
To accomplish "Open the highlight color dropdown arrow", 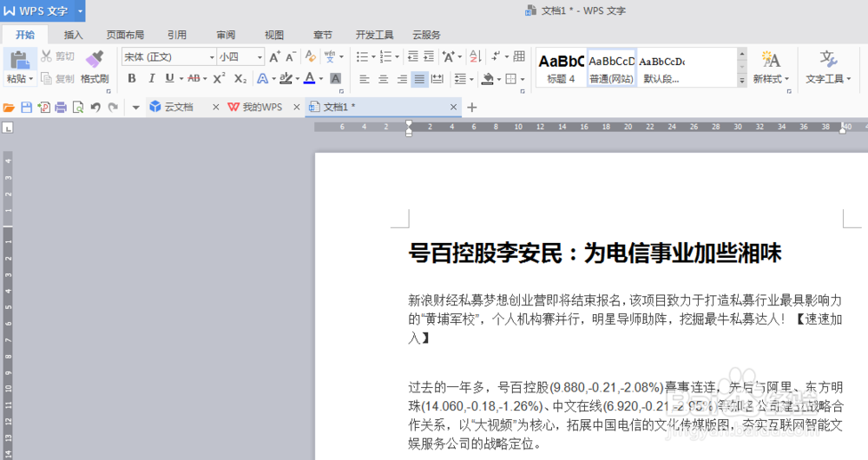I will click(297, 79).
